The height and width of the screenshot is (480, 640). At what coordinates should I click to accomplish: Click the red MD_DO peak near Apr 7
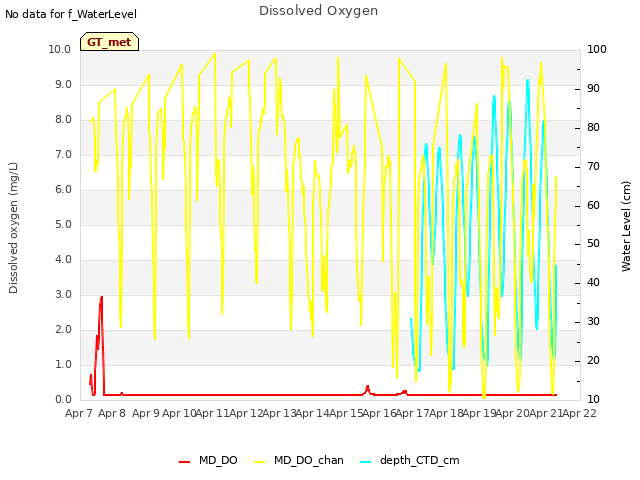point(102,298)
